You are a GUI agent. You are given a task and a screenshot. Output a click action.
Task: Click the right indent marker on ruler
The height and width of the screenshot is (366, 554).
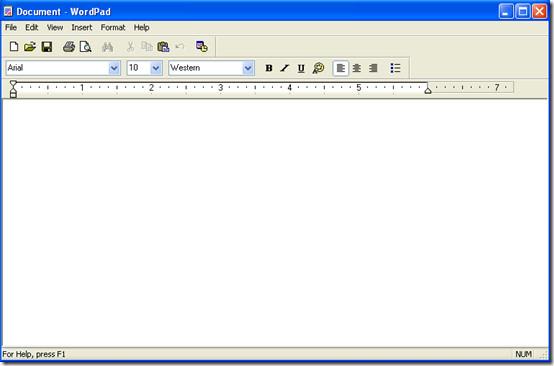[428, 90]
